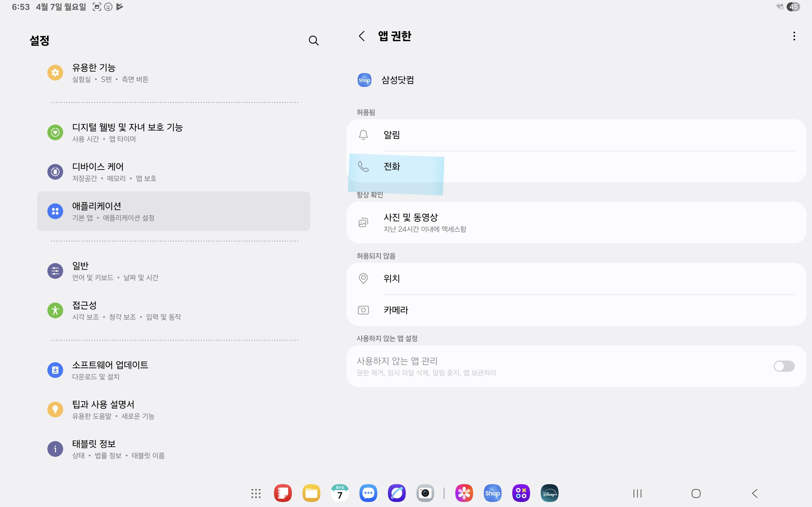This screenshot has width=812, height=507.
Task: Open the Disney+ app in the taskbar
Action: coord(549,493)
